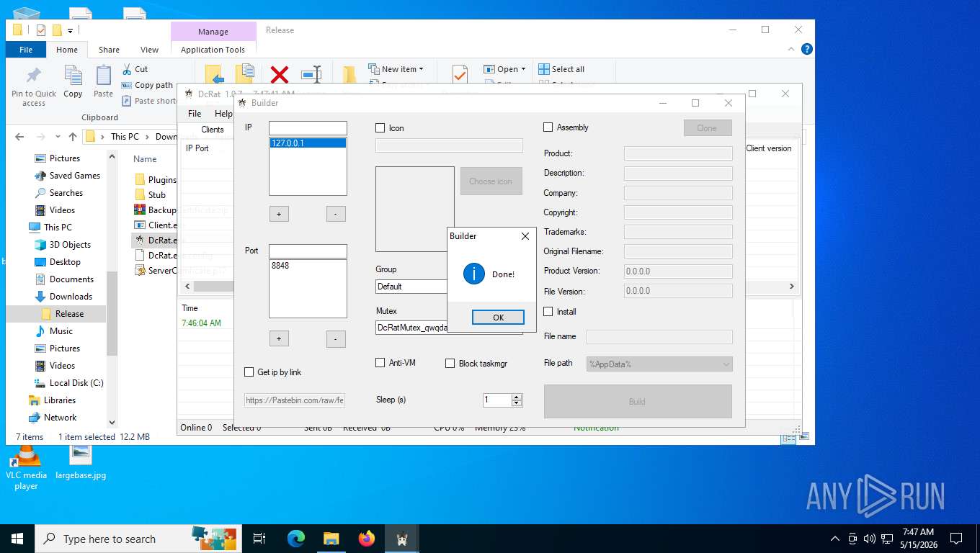
Task: Click the Task View taskbar icon
Action: pos(259,539)
